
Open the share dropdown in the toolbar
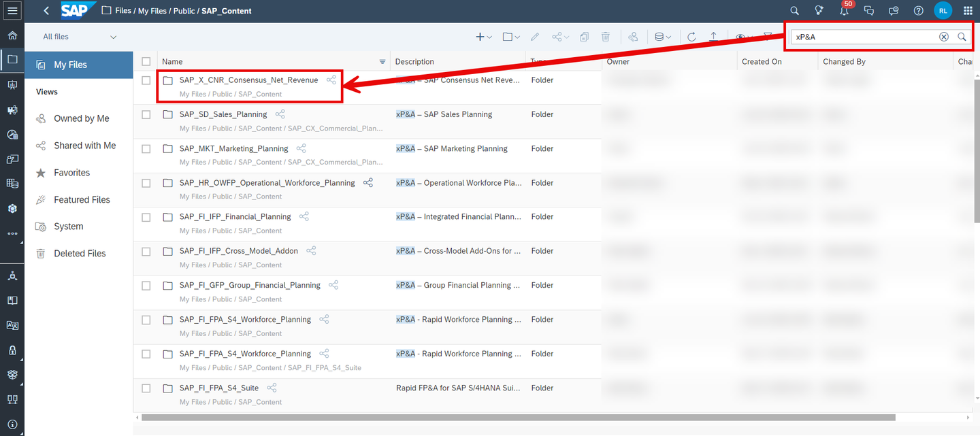coord(560,37)
